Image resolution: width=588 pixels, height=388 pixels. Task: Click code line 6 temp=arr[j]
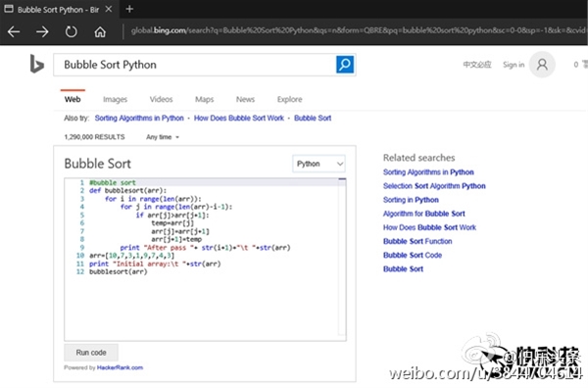[172, 223]
